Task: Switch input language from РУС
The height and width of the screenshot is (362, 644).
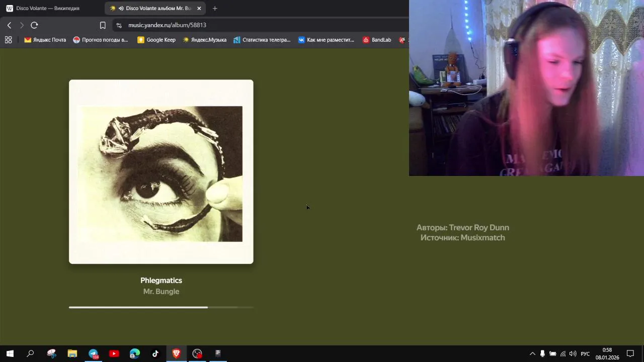Action: pos(585,353)
